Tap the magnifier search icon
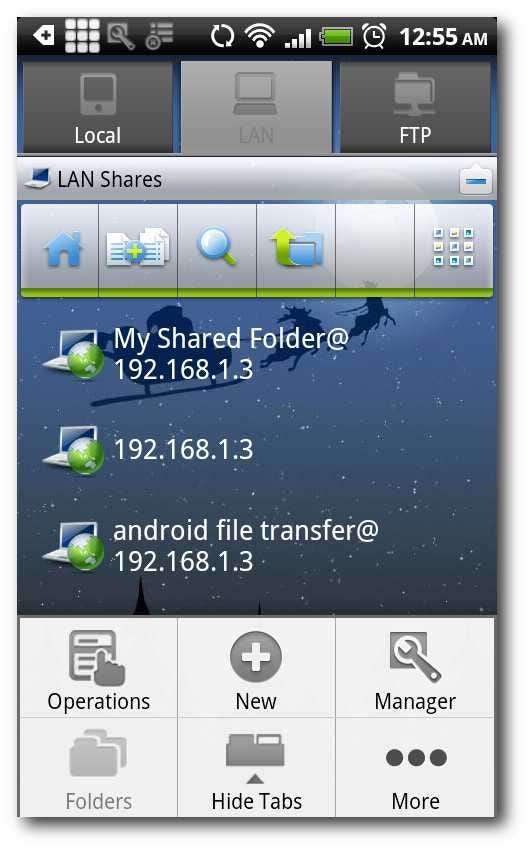530x850 pixels. coord(217,246)
